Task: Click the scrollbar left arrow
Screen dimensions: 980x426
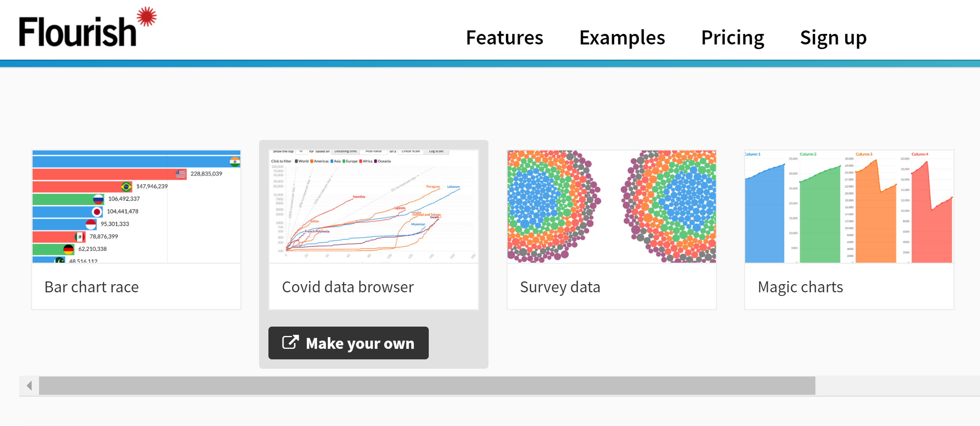Action: 29,385
